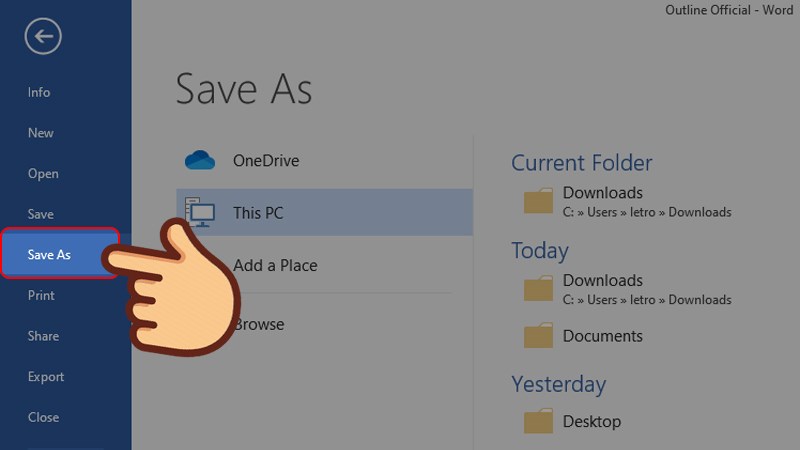Select the Save As menu item
The width and height of the screenshot is (800, 450).
[49, 255]
